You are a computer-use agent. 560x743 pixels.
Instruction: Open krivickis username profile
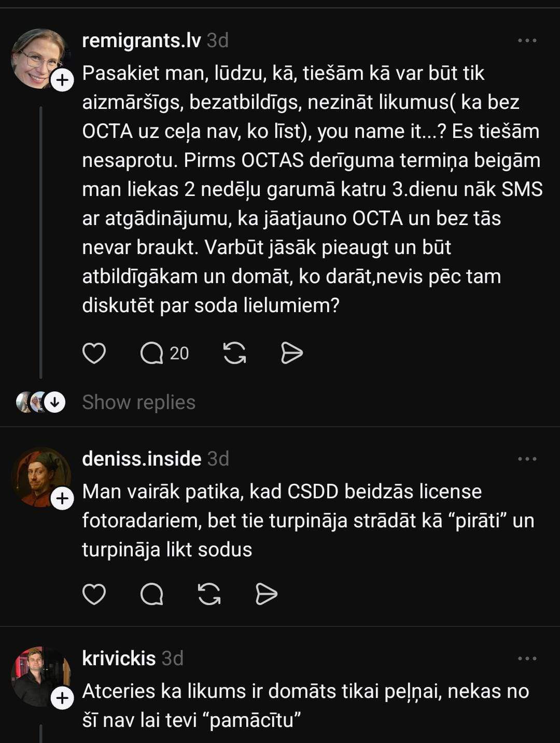click(x=119, y=658)
